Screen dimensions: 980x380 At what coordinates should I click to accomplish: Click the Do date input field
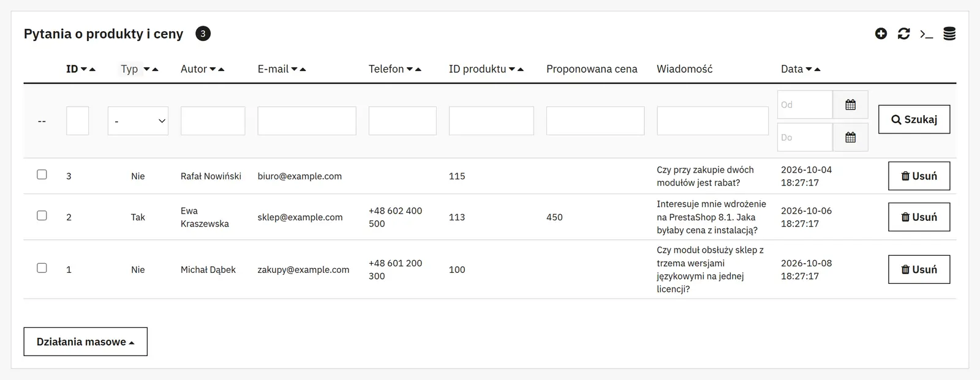point(805,138)
